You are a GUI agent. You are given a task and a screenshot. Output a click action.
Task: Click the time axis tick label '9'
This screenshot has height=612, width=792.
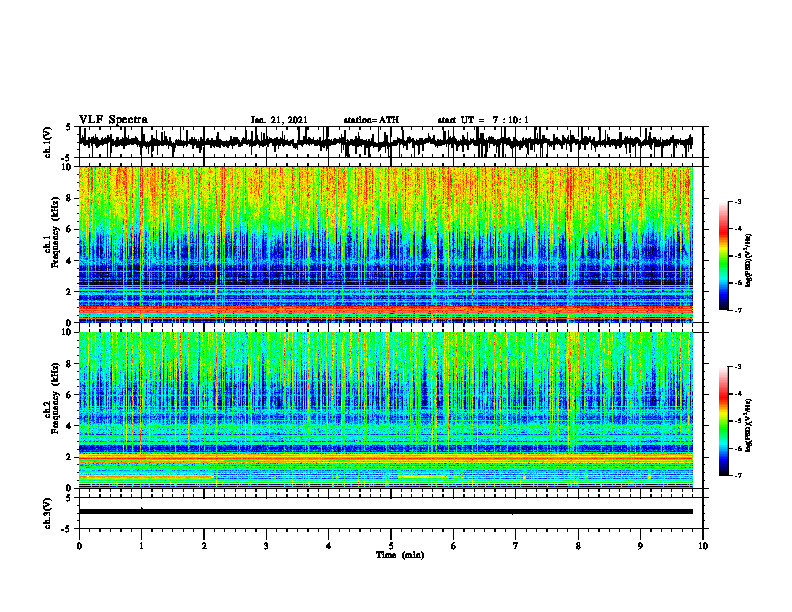pyautogui.click(x=640, y=546)
